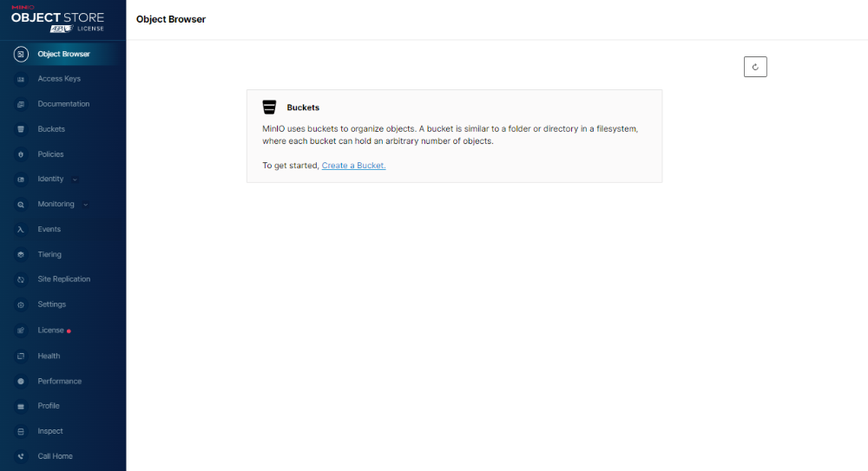
Task: Open the License menu item
Action: 50,330
